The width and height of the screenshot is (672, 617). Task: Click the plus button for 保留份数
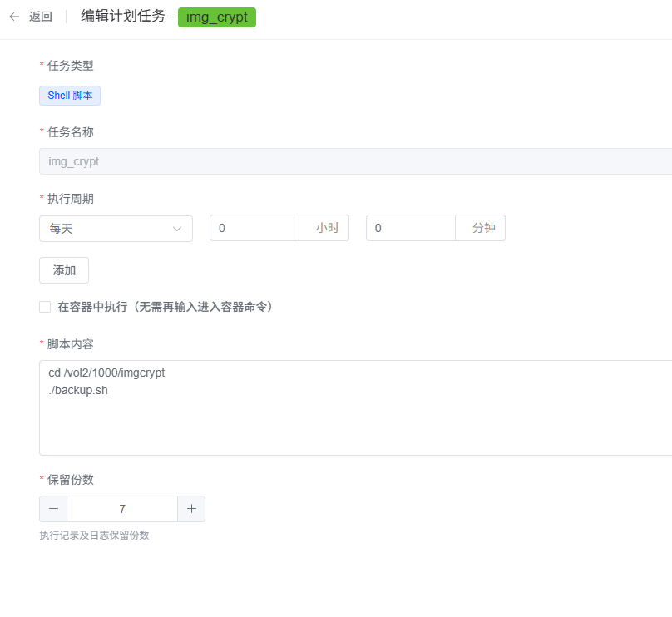191,509
